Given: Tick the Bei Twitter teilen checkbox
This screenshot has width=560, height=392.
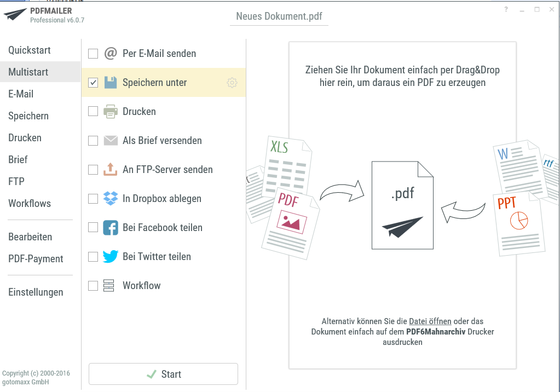Looking at the screenshot, I should point(93,257).
